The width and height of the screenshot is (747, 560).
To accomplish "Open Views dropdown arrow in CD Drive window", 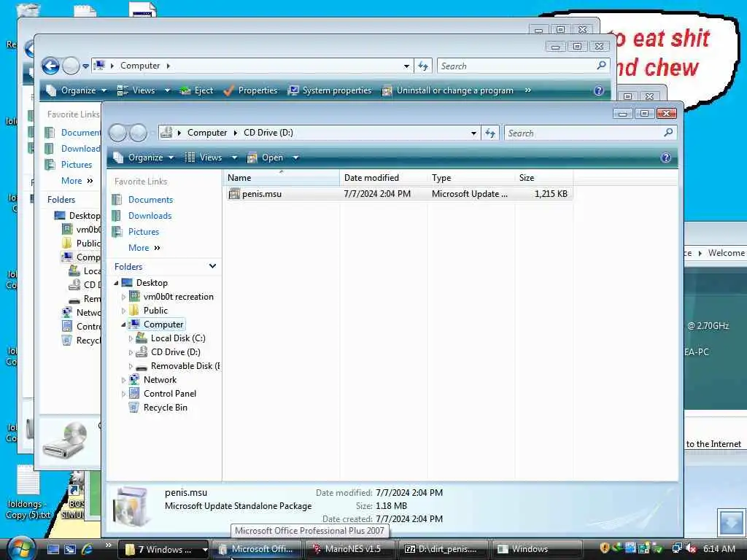I will (234, 157).
